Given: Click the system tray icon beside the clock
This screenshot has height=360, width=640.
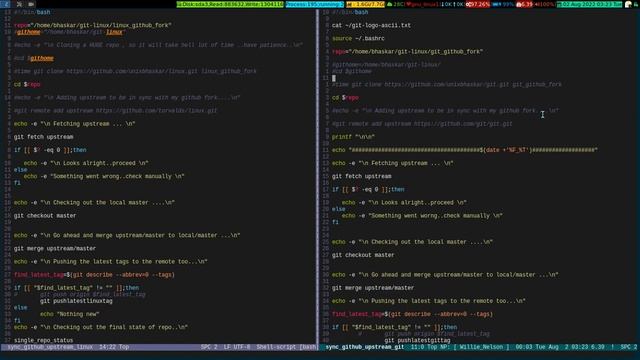Looking at the screenshot, I should click(x=628, y=4).
